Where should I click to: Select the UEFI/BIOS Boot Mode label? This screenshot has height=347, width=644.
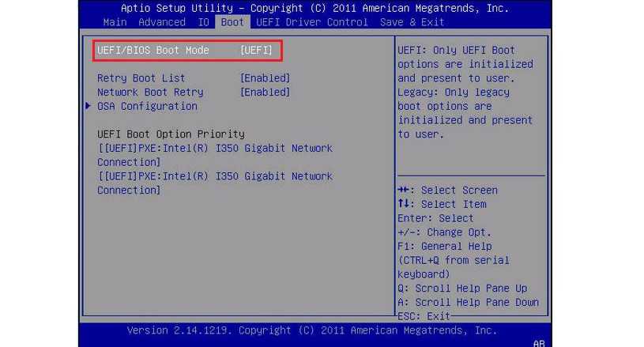[153, 51]
